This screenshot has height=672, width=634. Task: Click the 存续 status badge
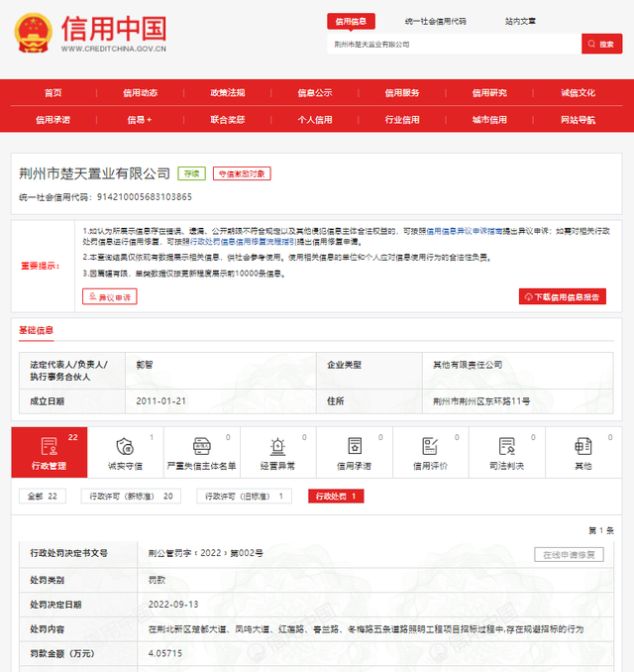point(191,173)
